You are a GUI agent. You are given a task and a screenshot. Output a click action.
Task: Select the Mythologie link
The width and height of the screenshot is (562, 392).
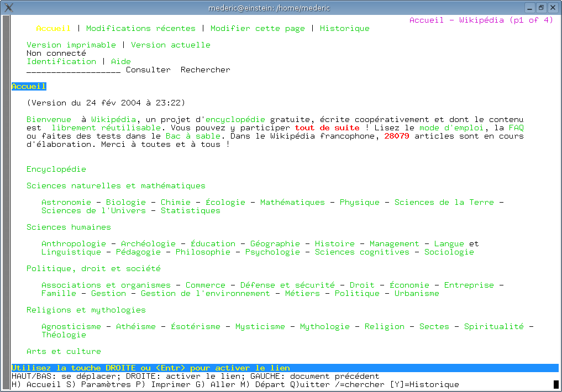pyautogui.click(x=324, y=326)
